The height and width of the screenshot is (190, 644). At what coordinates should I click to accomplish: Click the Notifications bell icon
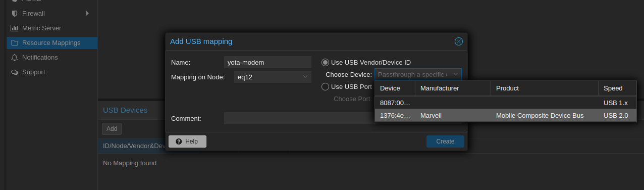coord(14,58)
